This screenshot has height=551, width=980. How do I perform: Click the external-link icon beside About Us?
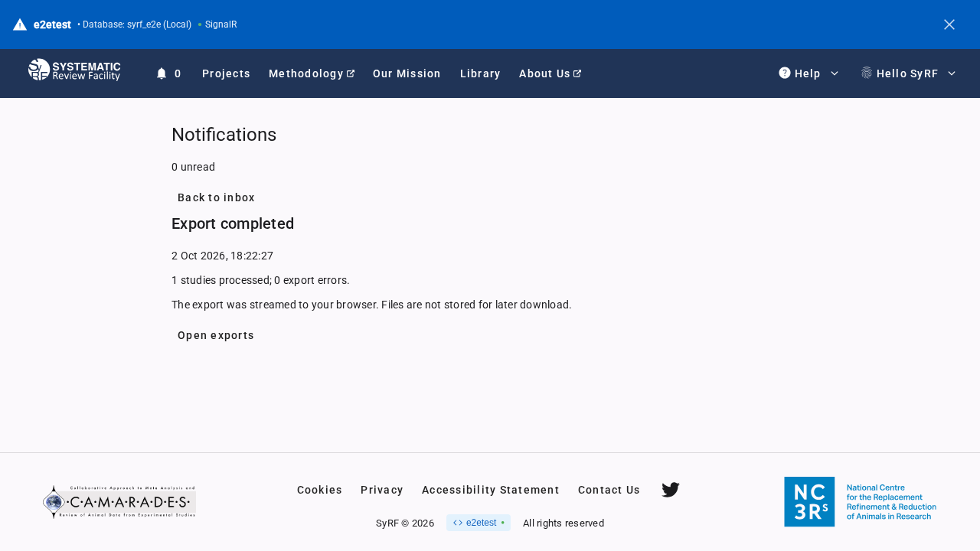tap(577, 73)
